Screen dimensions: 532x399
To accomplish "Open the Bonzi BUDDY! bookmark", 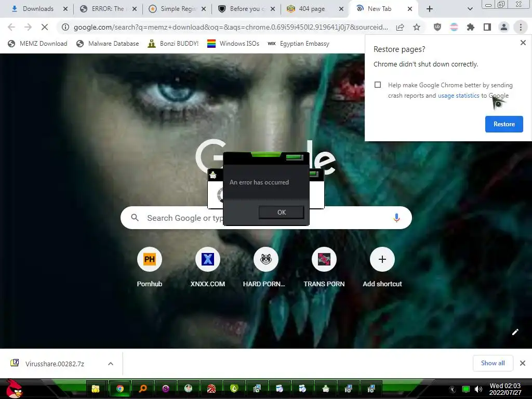I will point(173,44).
